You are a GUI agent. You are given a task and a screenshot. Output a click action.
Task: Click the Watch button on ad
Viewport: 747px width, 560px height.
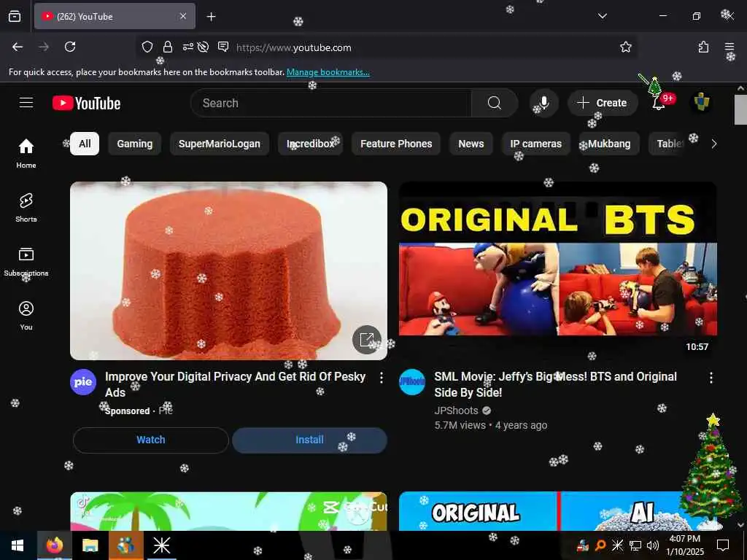150,440
